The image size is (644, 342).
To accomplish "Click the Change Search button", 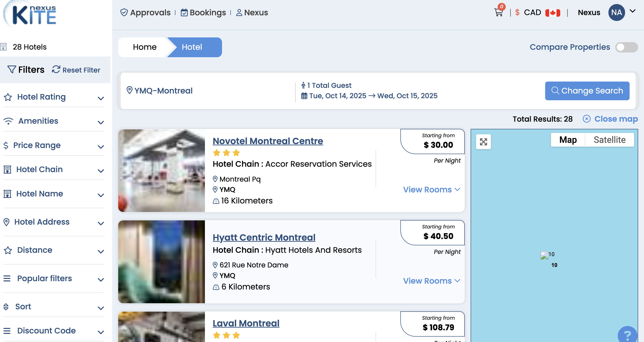I will pyautogui.click(x=587, y=91).
